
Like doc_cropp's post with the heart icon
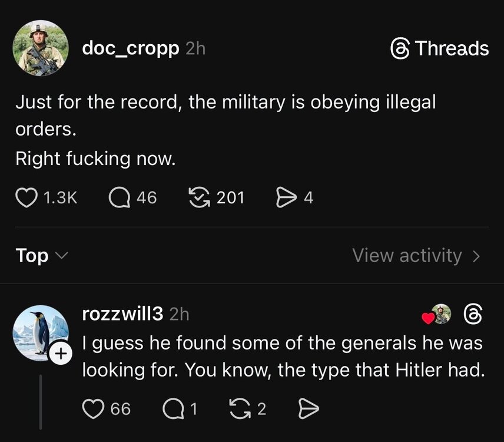25,197
